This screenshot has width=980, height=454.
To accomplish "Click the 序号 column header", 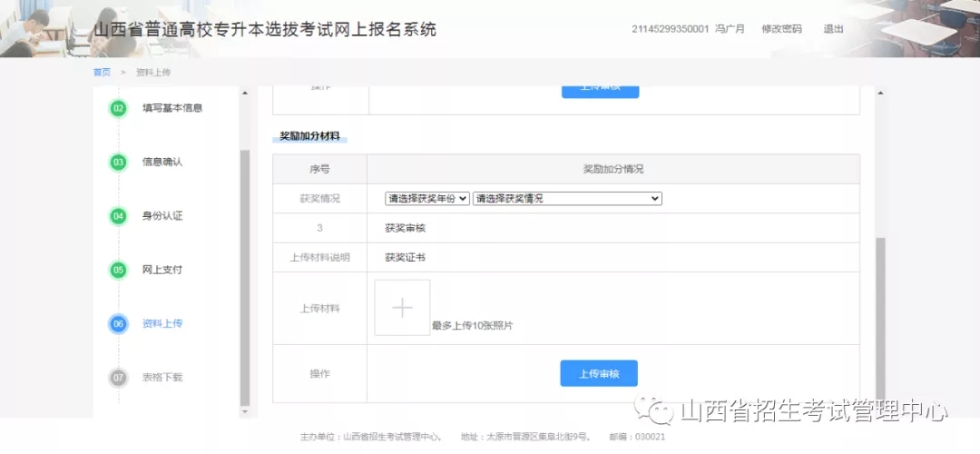I will pos(319,170).
